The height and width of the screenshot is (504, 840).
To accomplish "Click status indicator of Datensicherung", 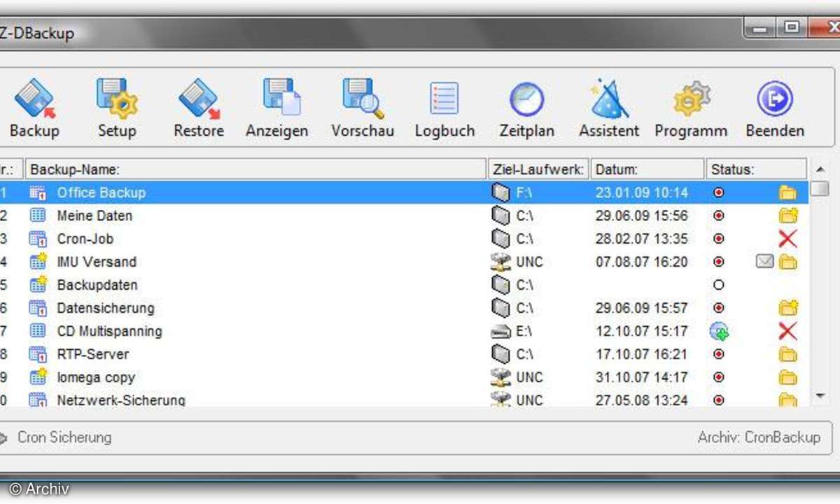I will coord(718,308).
